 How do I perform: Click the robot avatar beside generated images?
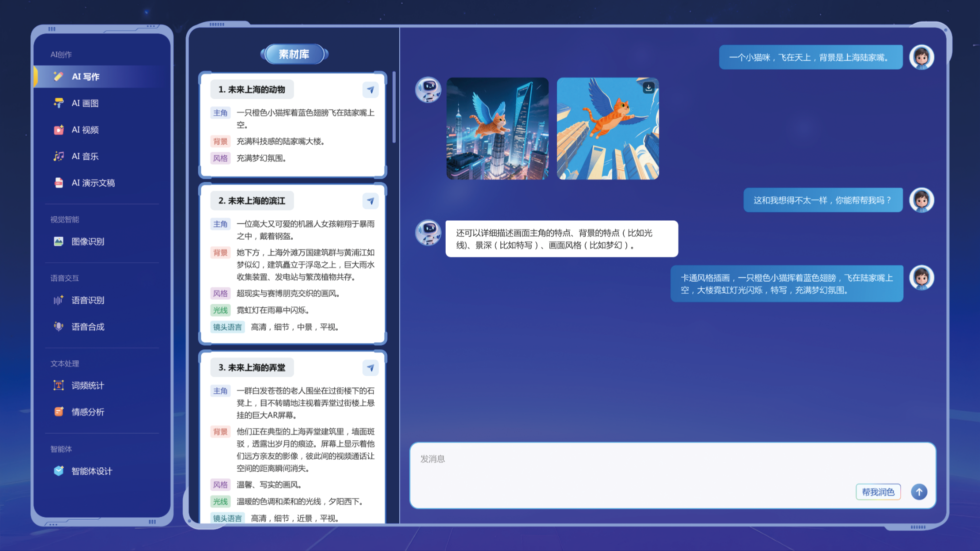click(x=429, y=90)
